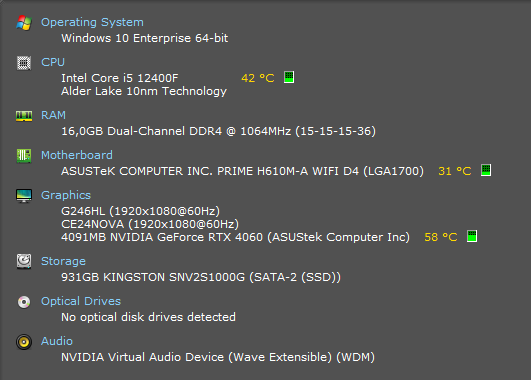Click the GPU temperature indicator icon
The width and height of the screenshot is (531, 380).
tap(472, 236)
